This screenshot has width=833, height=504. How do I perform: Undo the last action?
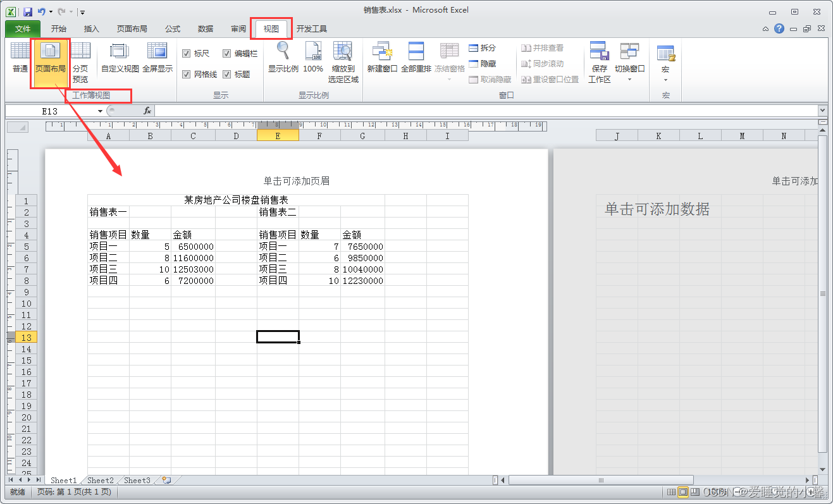coord(42,11)
